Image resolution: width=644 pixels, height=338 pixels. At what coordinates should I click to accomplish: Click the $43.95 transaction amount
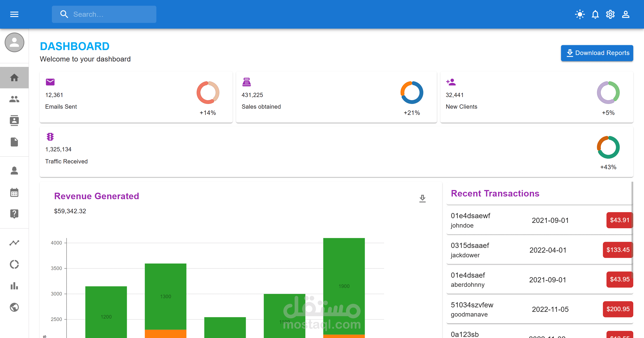point(619,279)
